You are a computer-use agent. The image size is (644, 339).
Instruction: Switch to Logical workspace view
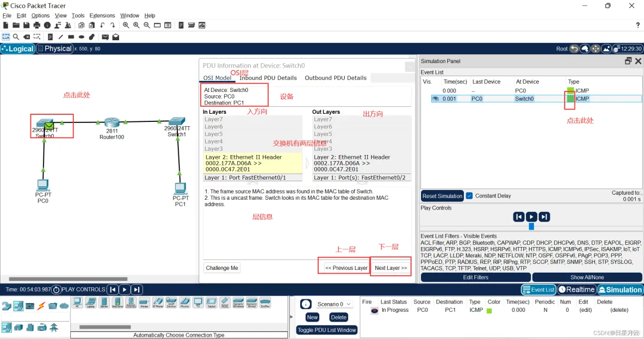17,48
